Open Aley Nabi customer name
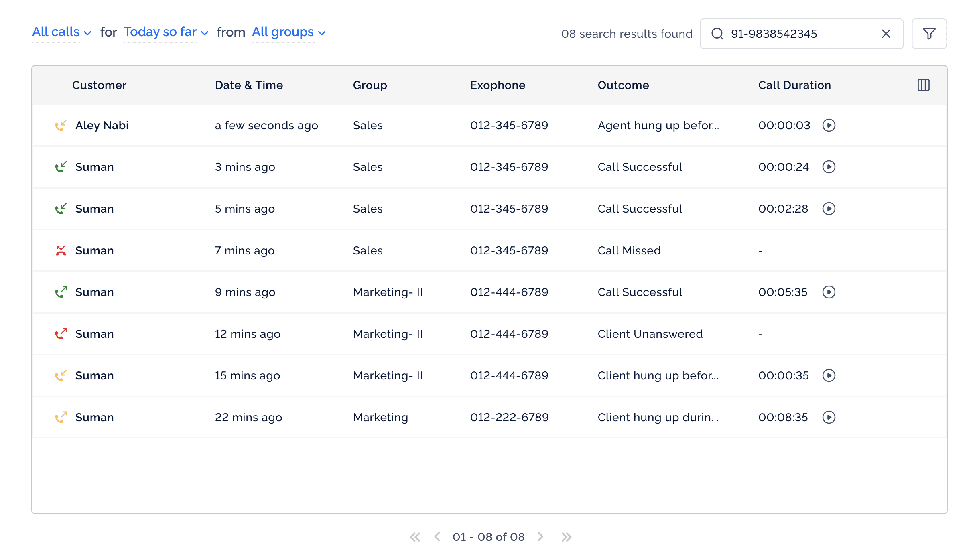The image size is (979, 560). pyautogui.click(x=102, y=125)
